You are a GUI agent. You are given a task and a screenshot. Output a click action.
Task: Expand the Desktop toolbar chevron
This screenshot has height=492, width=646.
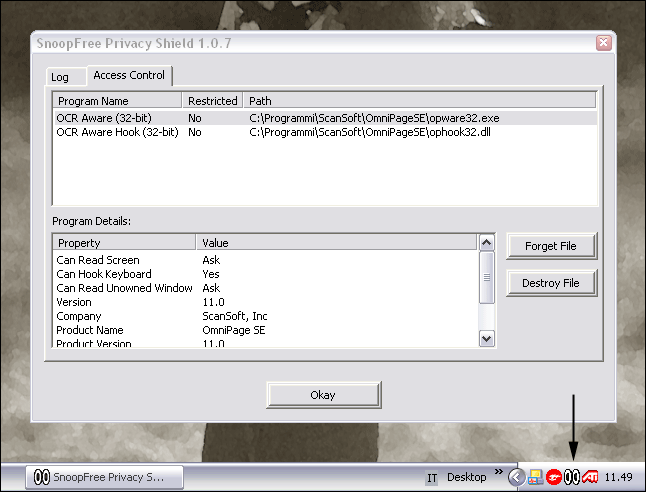(x=499, y=471)
